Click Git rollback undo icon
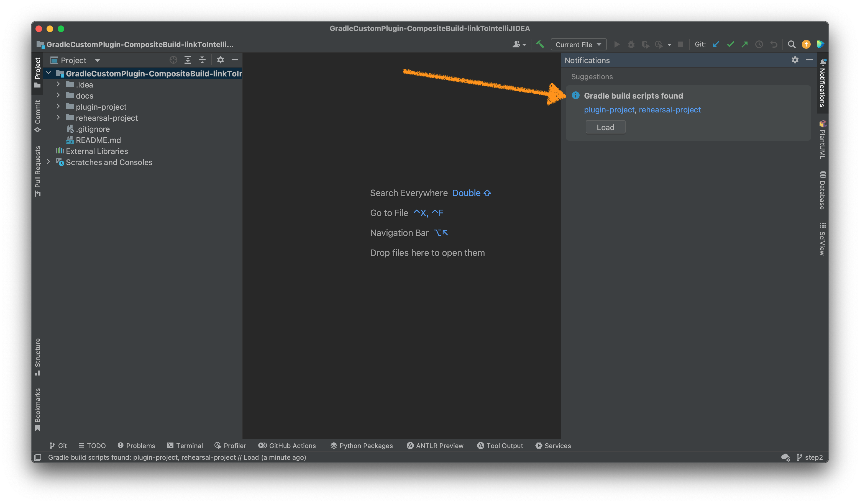860x504 pixels. coord(774,44)
